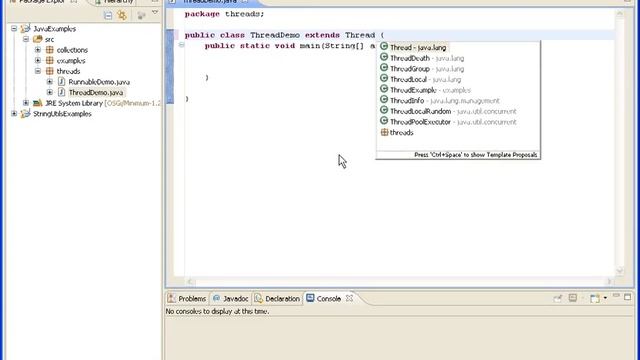Collapse the threads package
The width and height of the screenshot is (640, 360).
click(x=38, y=71)
